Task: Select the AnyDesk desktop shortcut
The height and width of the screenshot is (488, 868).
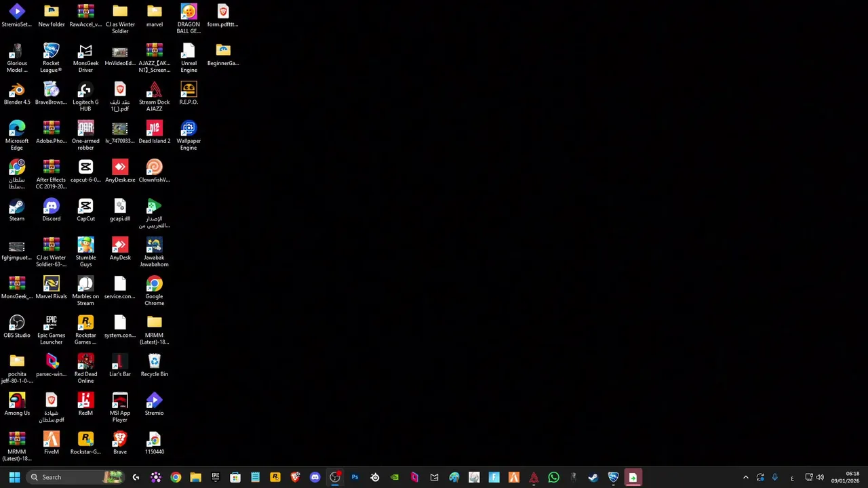Action: [120, 249]
